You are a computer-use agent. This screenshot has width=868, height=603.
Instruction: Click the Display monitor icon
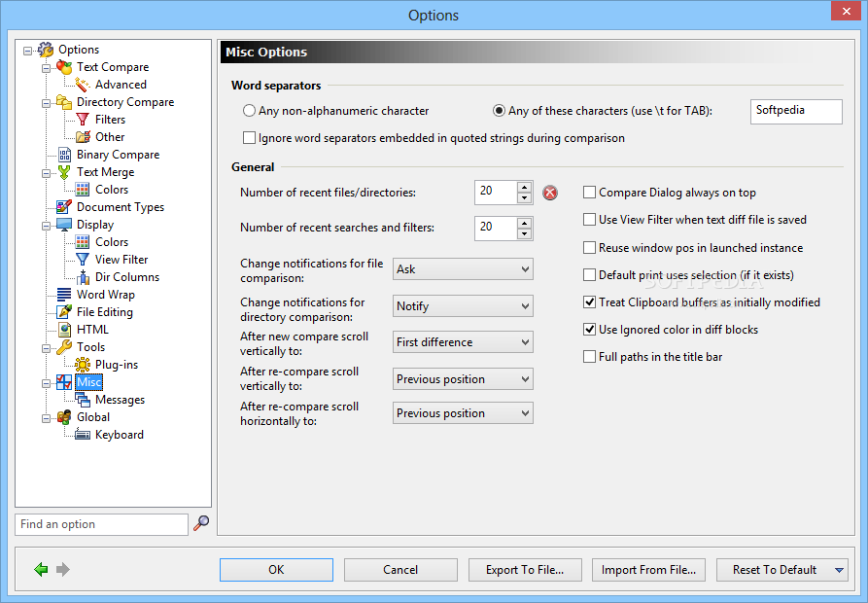click(x=64, y=225)
